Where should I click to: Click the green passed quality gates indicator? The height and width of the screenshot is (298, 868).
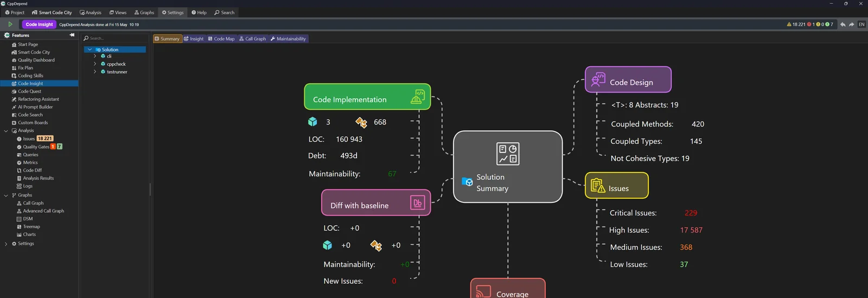pos(828,24)
